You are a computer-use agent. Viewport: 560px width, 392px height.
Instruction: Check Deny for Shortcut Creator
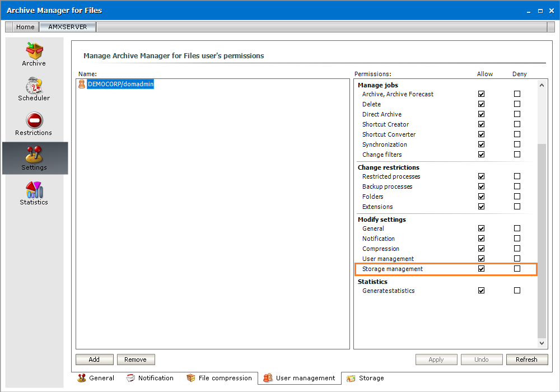coord(517,124)
